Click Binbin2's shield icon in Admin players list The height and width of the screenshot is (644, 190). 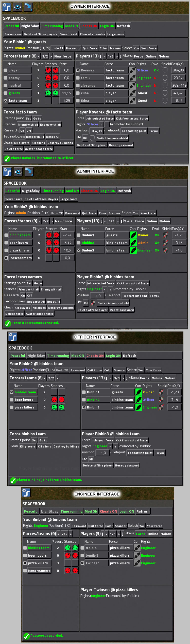point(166,243)
